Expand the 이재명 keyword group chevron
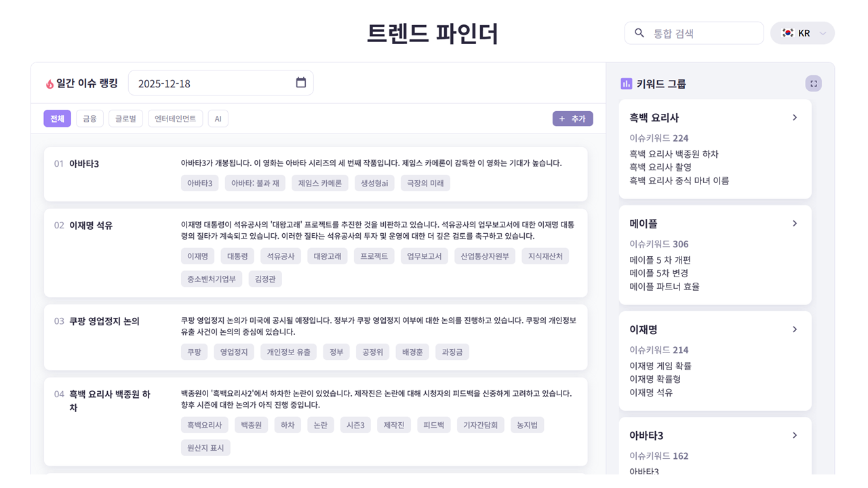The image size is (868, 488). tap(795, 329)
